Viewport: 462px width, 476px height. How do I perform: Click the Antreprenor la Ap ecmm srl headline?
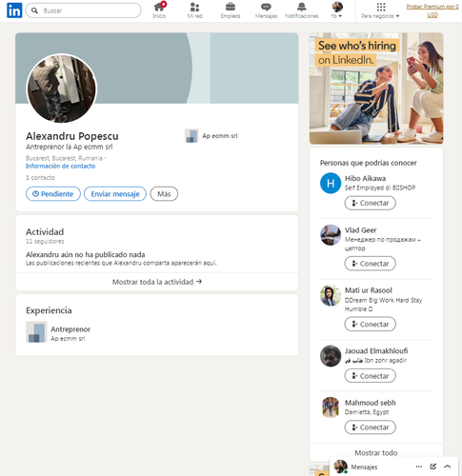click(70, 147)
